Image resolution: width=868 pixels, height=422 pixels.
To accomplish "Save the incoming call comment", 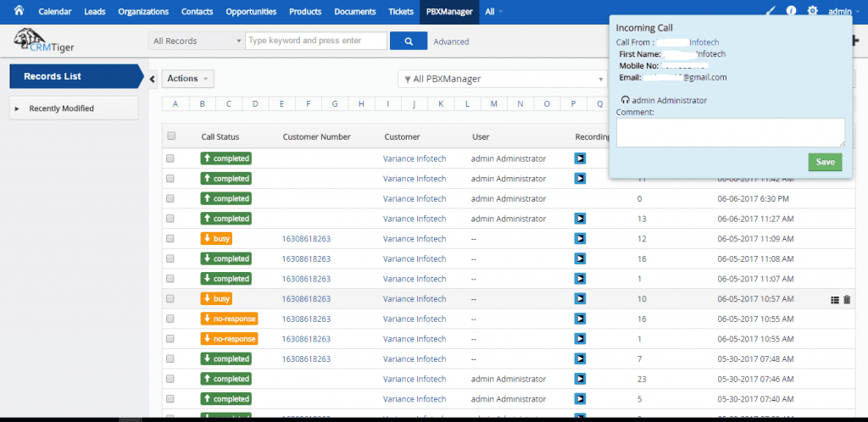I will [825, 162].
